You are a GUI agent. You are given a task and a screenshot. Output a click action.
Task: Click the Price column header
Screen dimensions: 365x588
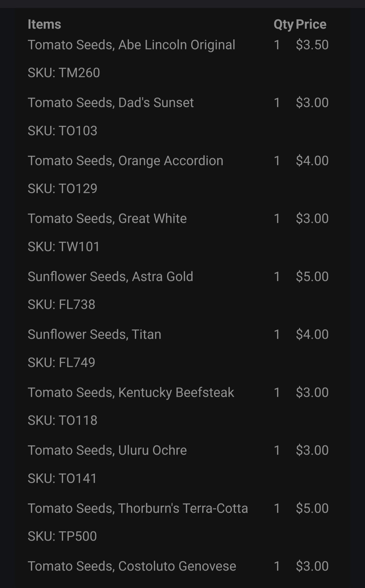pyautogui.click(x=311, y=24)
